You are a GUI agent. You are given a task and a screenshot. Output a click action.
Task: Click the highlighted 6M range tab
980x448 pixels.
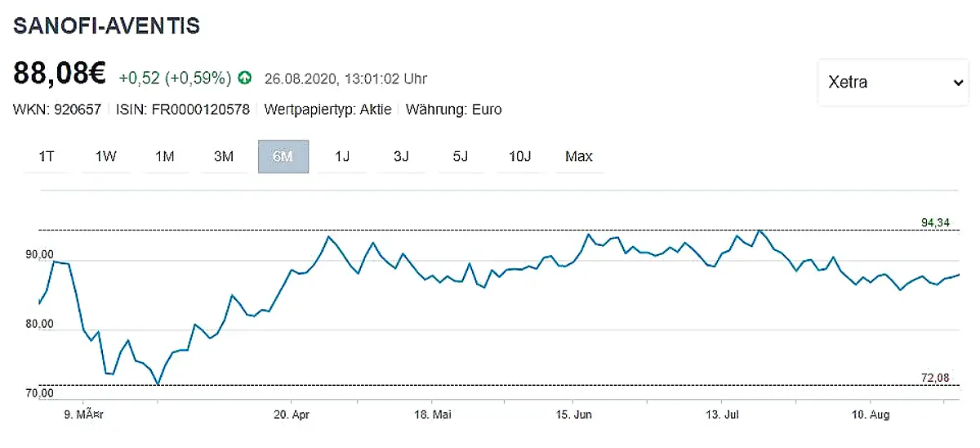pyautogui.click(x=283, y=157)
